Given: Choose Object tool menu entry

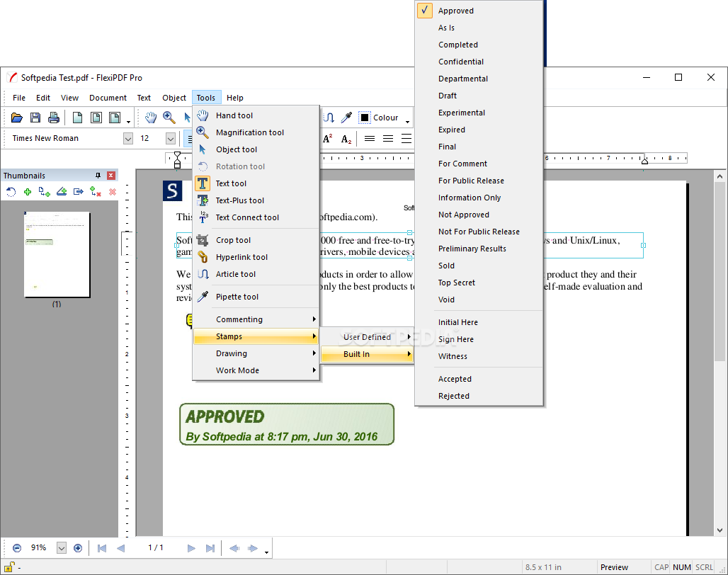Looking at the screenshot, I should tap(256, 149).
